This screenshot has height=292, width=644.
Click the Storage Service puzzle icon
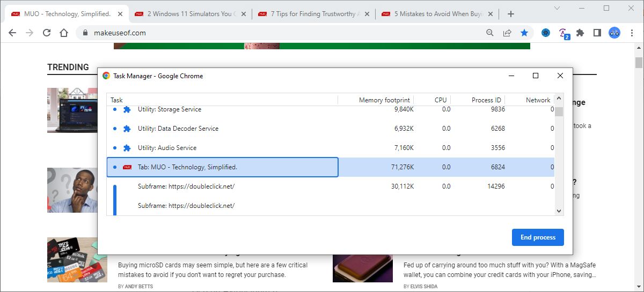click(127, 109)
